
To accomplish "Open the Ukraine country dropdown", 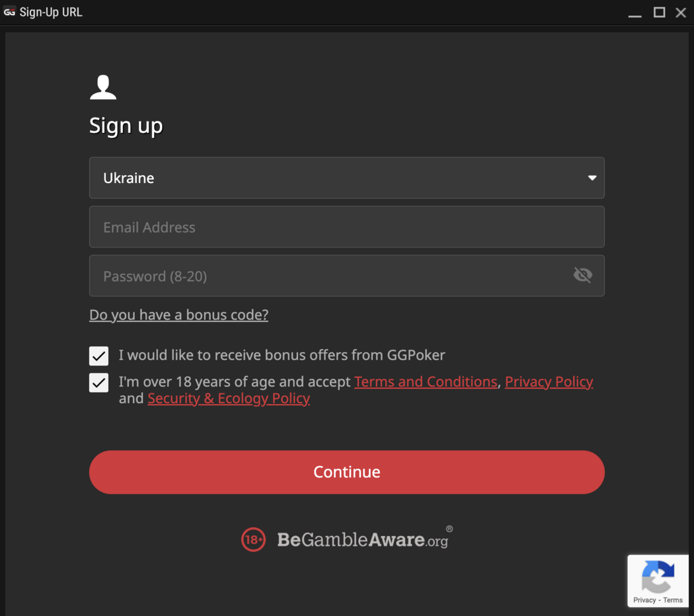I will pyautogui.click(x=346, y=178).
